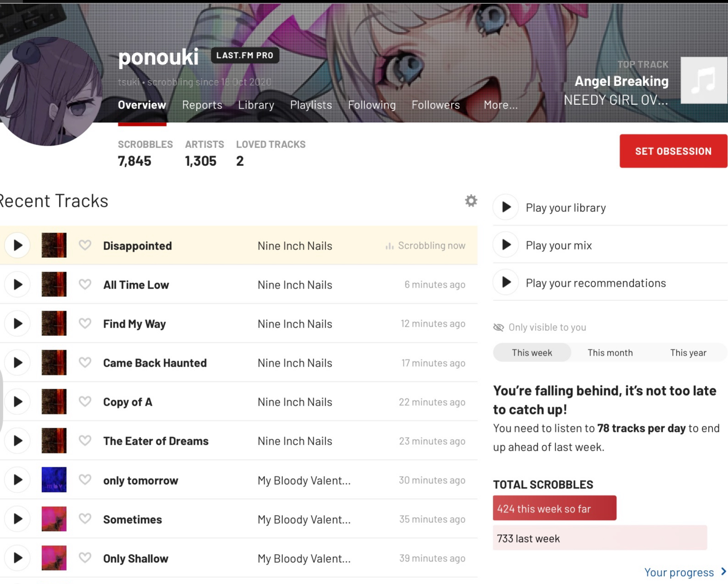Toggle heart for Came Back Haunted
Image resolution: width=728 pixels, height=584 pixels.
coord(85,363)
